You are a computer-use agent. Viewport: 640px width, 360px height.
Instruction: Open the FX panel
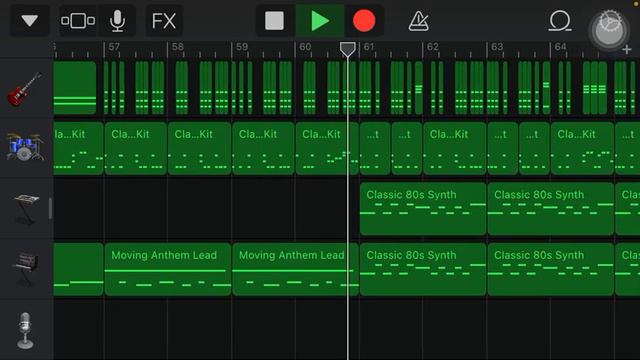164,20
